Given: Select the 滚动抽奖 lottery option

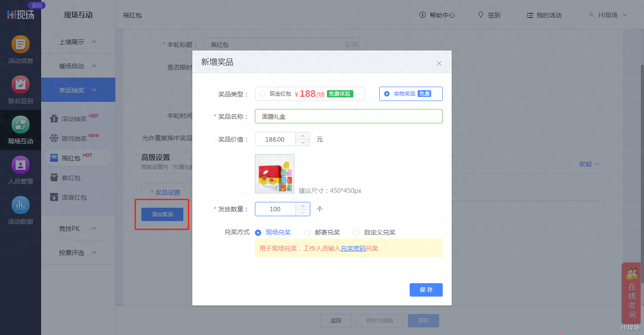Looking at the screenshot, I should [x=78, y=118].
